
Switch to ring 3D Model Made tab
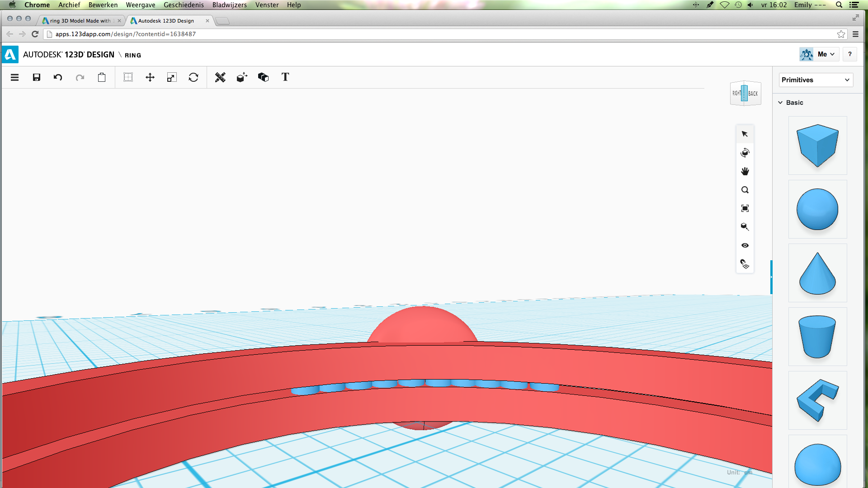click(77, 20)
